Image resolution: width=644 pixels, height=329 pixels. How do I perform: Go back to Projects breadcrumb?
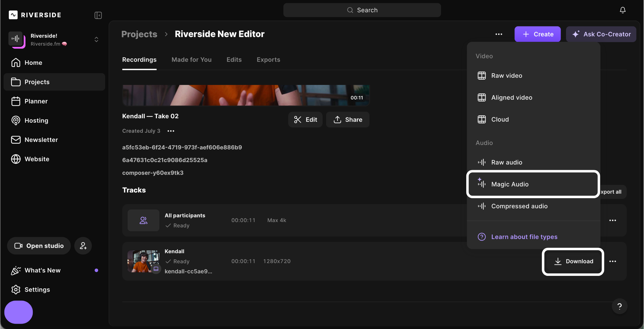(x=139, y=34)
